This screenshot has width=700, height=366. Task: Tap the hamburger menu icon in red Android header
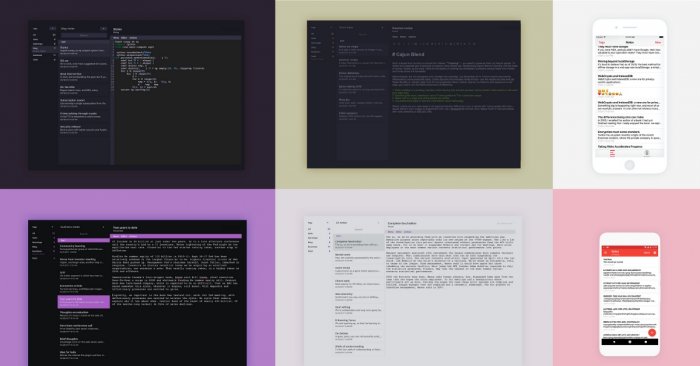coord(606,252)
